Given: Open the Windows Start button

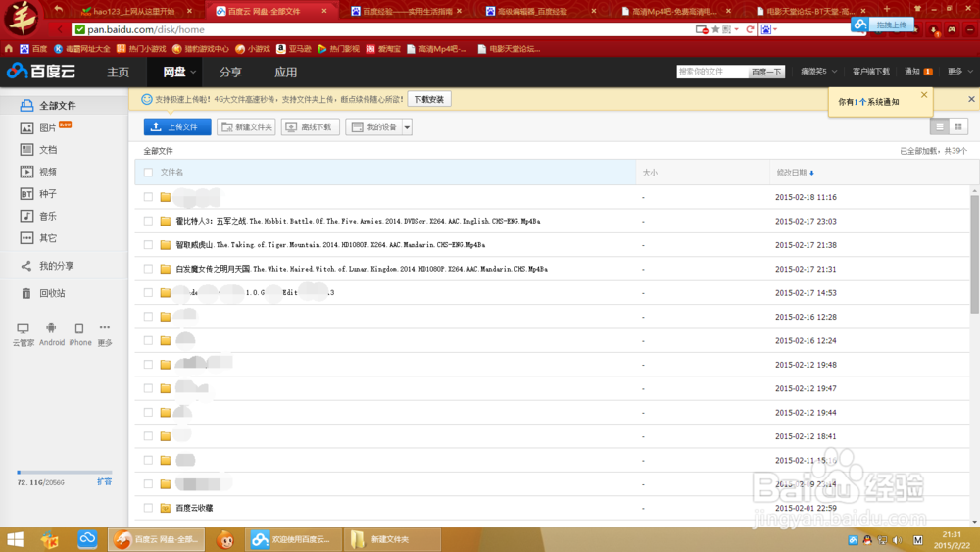Looking at the screenshot, I should point(15,539).
